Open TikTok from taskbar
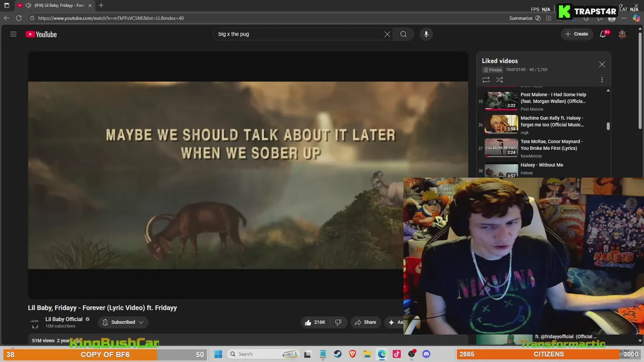644x362 pixels. pyautogui.click(x=397, y=354)
